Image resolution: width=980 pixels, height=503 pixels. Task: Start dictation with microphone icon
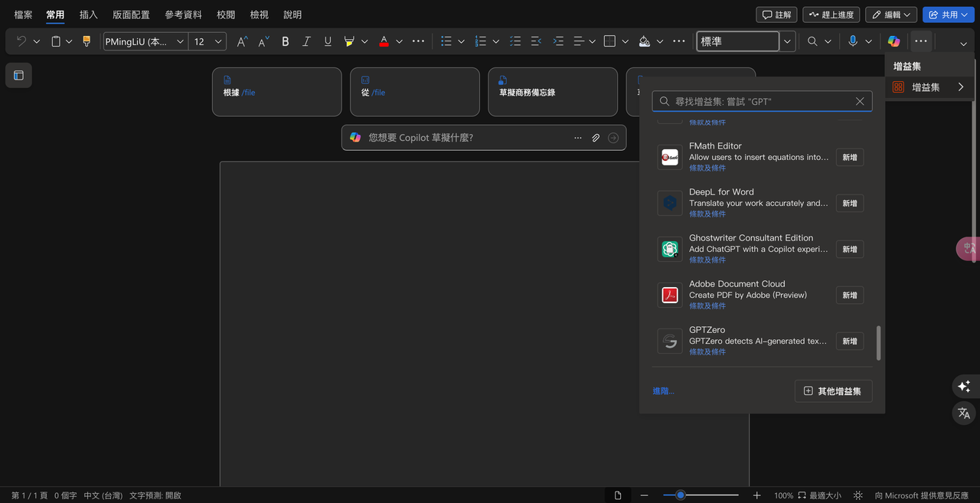853,41
